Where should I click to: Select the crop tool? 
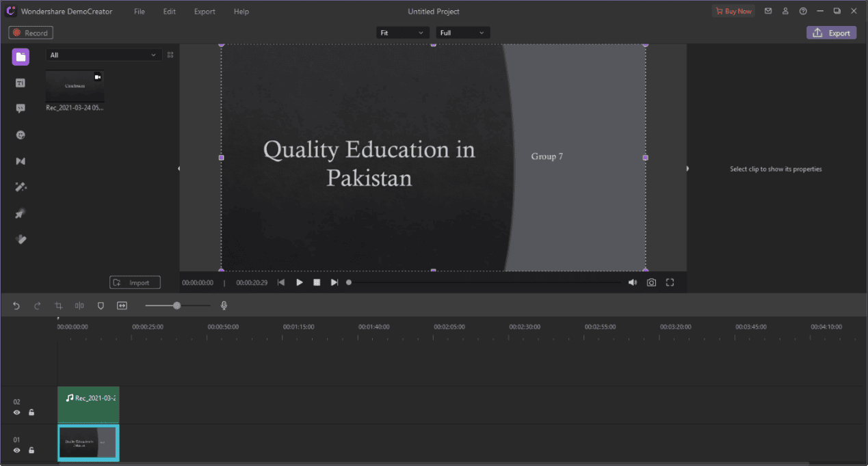58,306
